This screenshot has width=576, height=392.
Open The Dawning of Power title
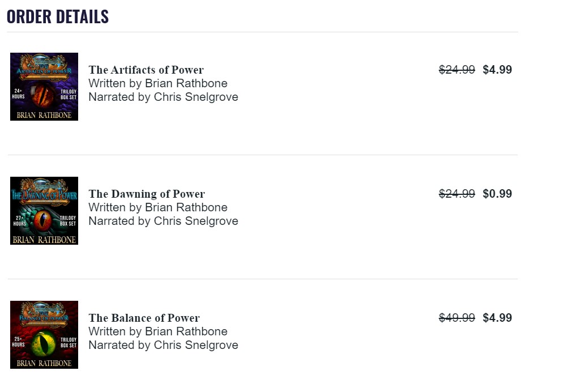(147, 194)
